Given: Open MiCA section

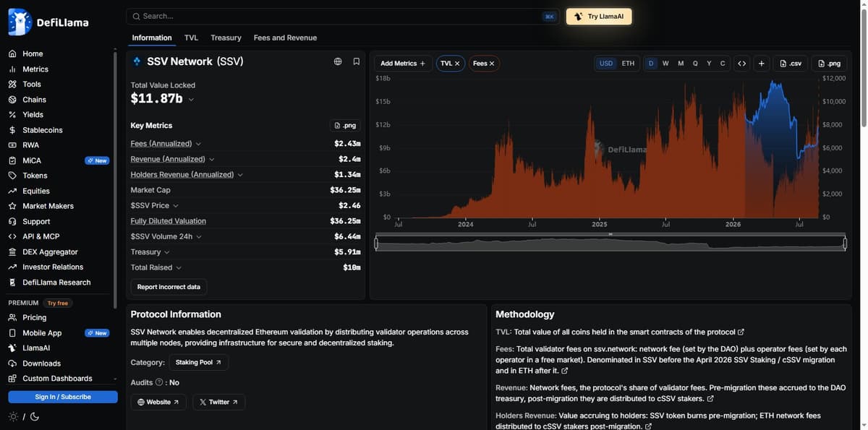Looking at the screenshot, I should click(x=32, y=160).
